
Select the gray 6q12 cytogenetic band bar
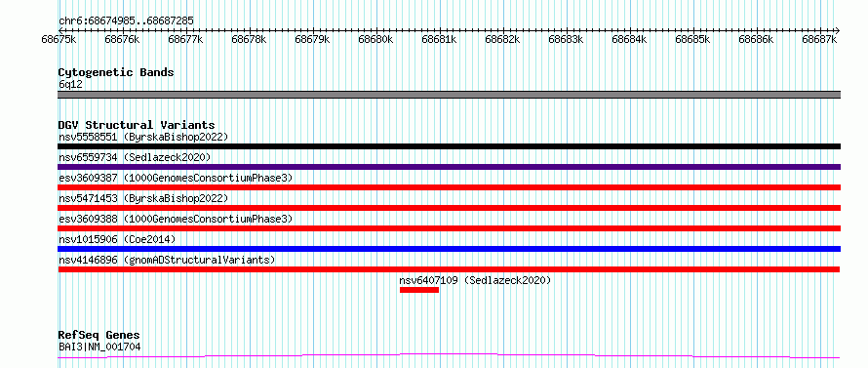coord(449,95)
